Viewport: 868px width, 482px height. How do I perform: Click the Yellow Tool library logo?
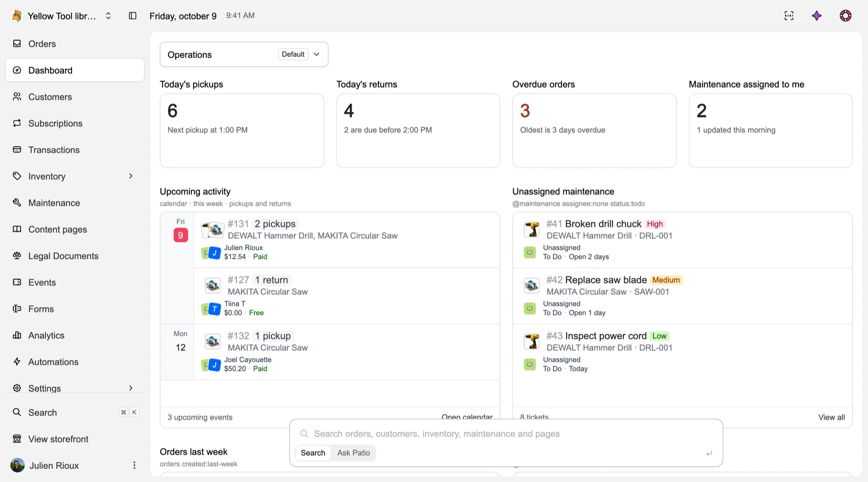click(x=17, y=16)
